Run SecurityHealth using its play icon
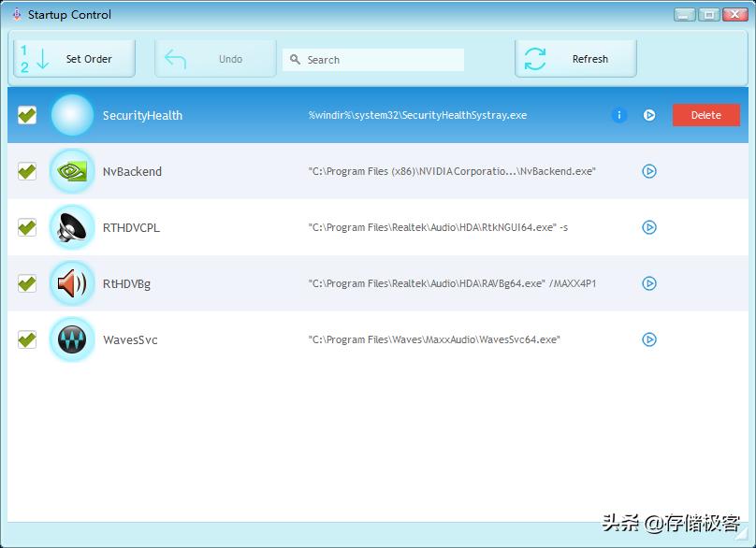The height and width of the screenshot is (548, 756). pyautogui.click(x=649, y=115)
